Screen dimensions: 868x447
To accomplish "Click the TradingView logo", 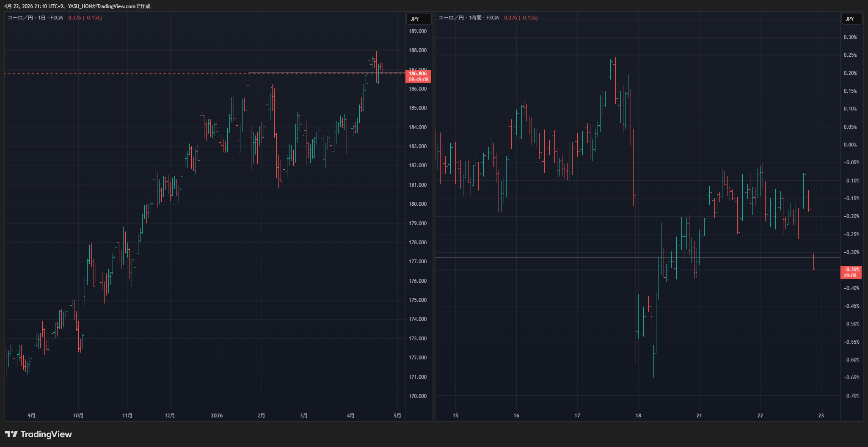I will (39, 434).
